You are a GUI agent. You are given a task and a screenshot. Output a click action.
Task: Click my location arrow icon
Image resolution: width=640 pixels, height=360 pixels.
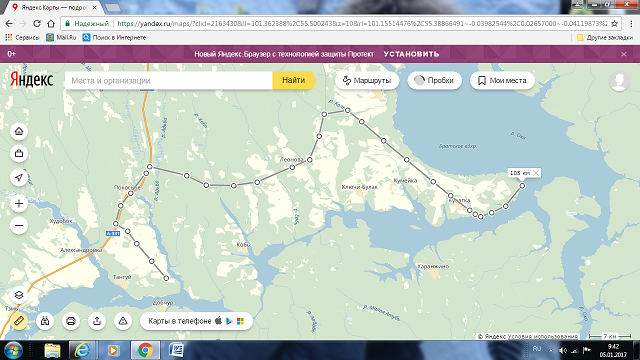(19, 177)
